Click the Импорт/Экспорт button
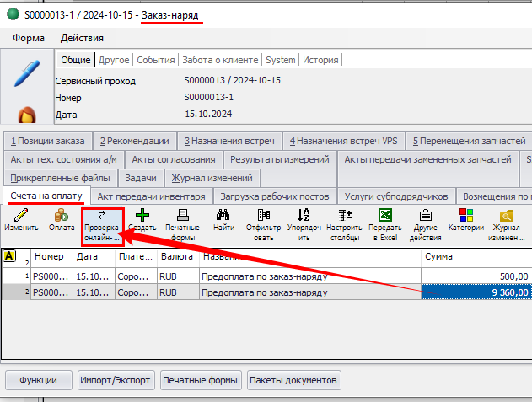Viewport: 532px width, 402px height. click(x=116, y=380)
